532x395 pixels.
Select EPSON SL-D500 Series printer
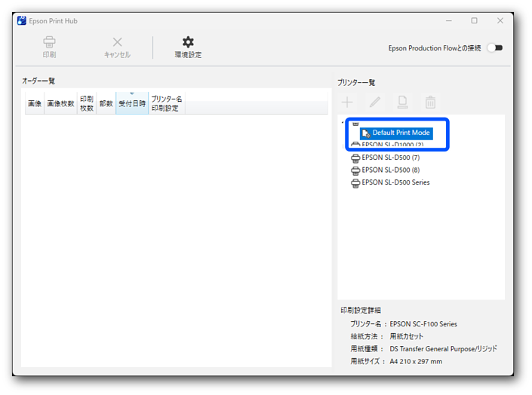click(395, 182)
